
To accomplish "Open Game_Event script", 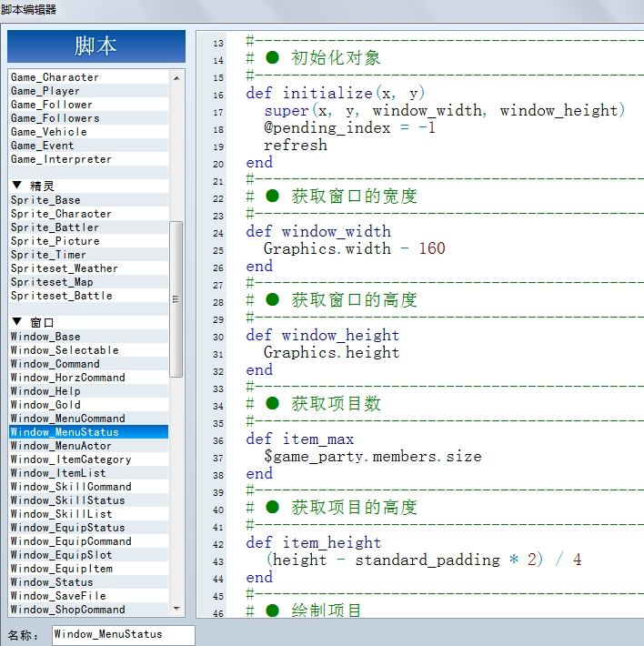I will click(x=88, y=145).
